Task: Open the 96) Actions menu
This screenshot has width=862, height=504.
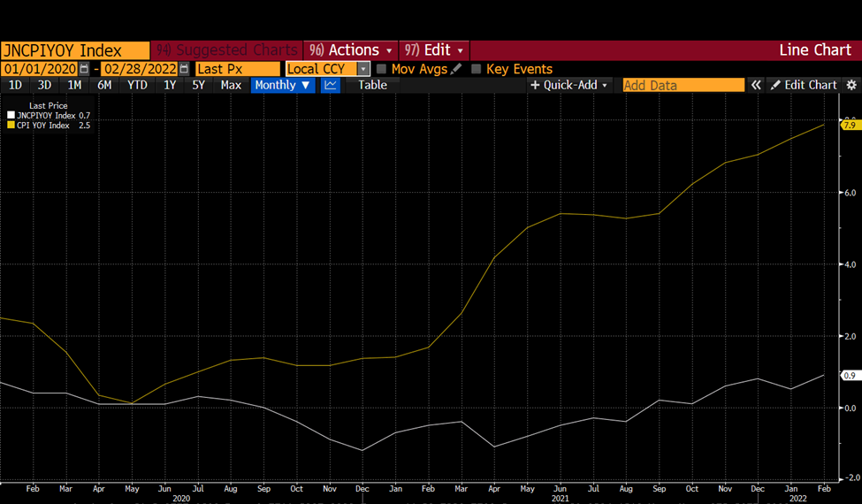Action: [x=350, y=50]
